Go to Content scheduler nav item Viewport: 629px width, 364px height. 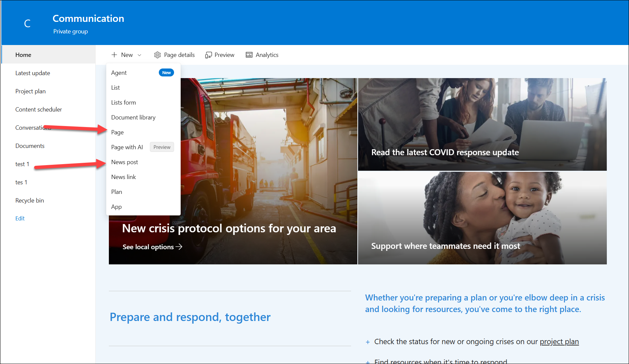coord(38,110)
